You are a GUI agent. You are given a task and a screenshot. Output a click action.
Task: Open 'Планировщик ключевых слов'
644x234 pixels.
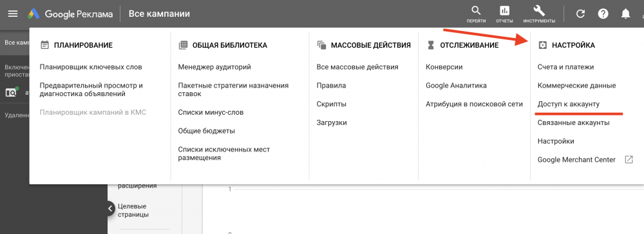point(91,67)
